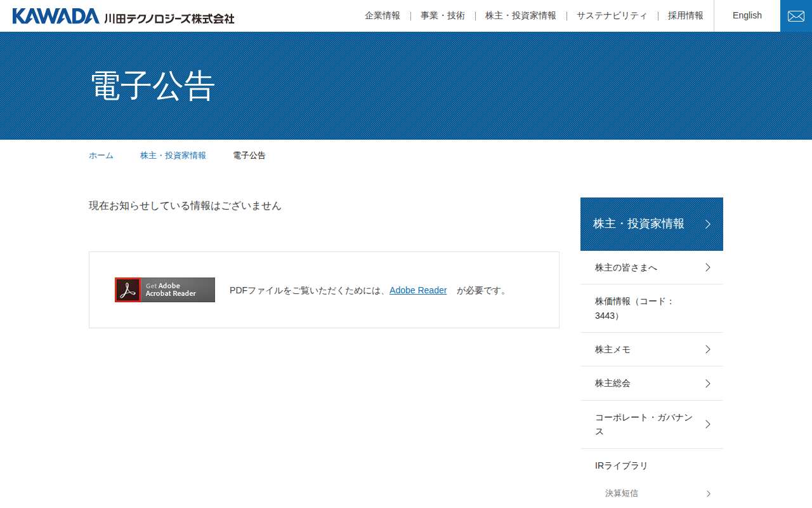Open サステナビリティ in the top navigation

612,16
